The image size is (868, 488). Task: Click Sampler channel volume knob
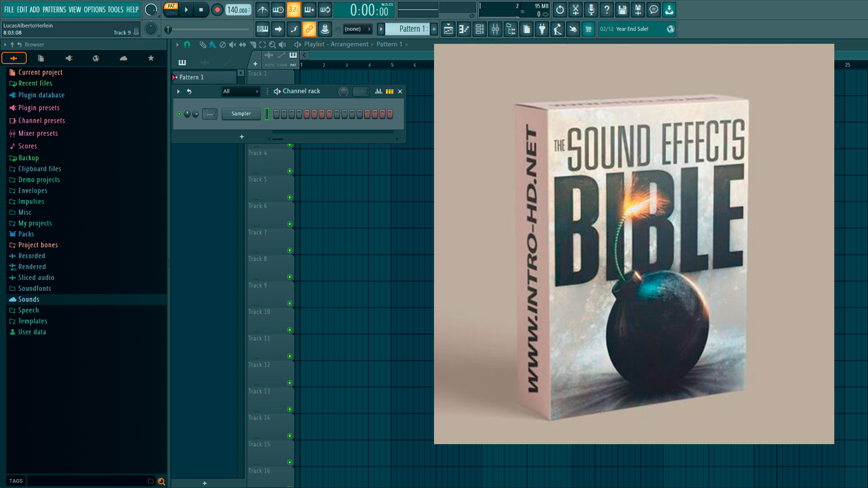tap(195, 114)
